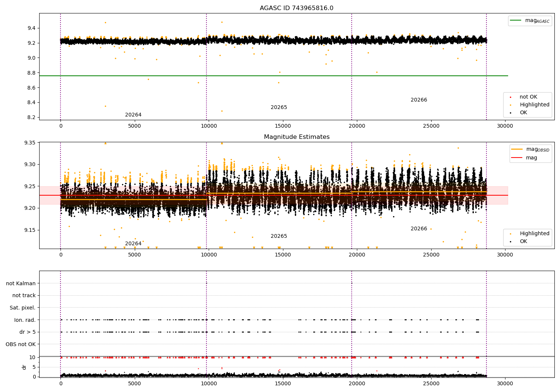Click the green mag AGASC legend entry
The width and height of the screenshot is (560, 392).
tap(530, 21)
